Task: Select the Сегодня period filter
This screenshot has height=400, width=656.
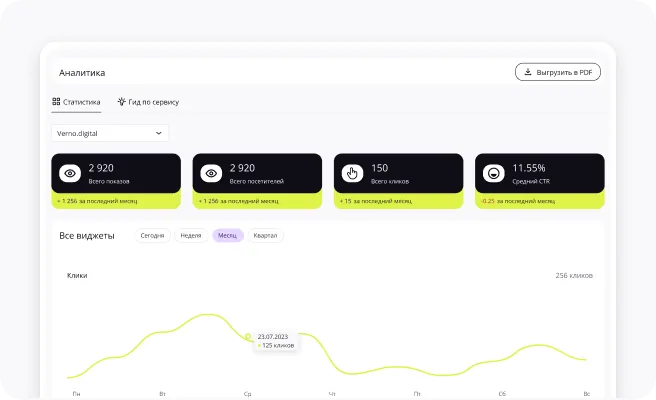Action: (x=152, y=236)
